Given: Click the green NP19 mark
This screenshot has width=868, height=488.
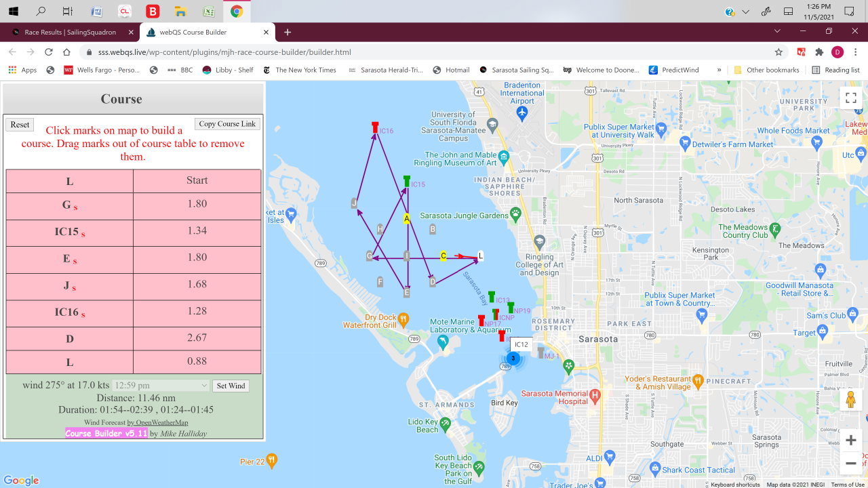Looking at the screenshot, I should (511, 308).
